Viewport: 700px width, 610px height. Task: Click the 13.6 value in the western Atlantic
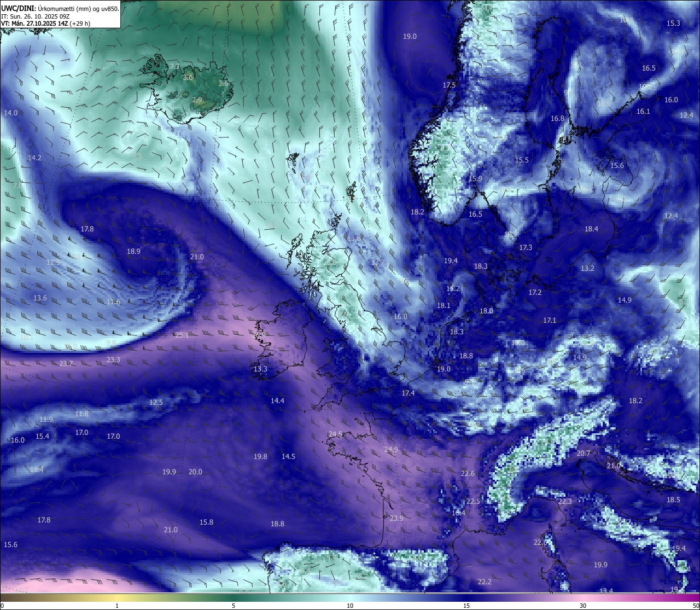point(40,298)
